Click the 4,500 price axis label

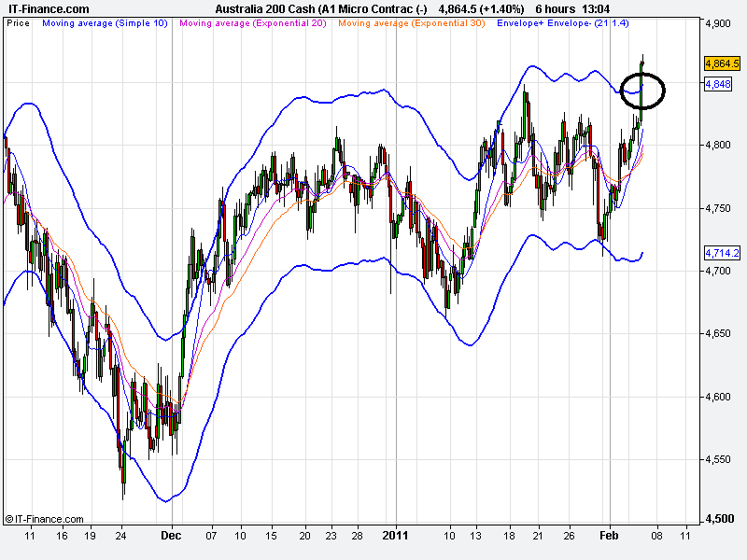pyautogui.click(x=719, y=519)
